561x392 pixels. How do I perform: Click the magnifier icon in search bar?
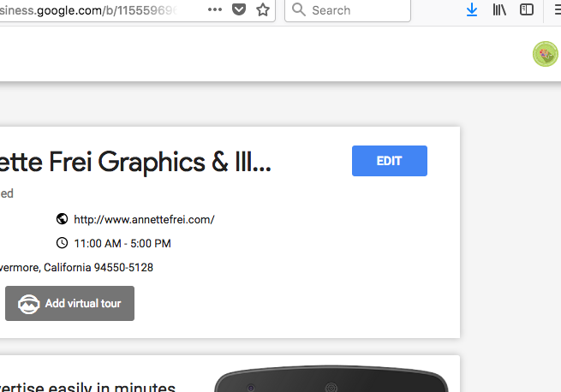click(x=299, y=9)
